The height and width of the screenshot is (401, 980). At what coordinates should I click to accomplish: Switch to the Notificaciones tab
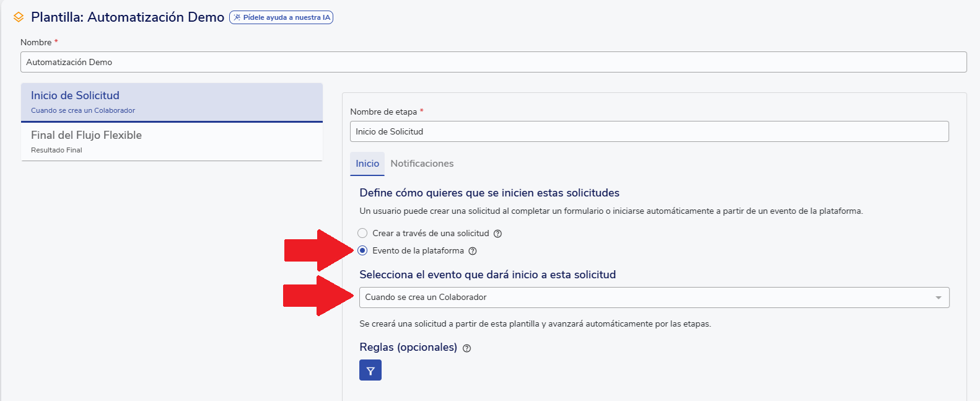pos(422,164)
